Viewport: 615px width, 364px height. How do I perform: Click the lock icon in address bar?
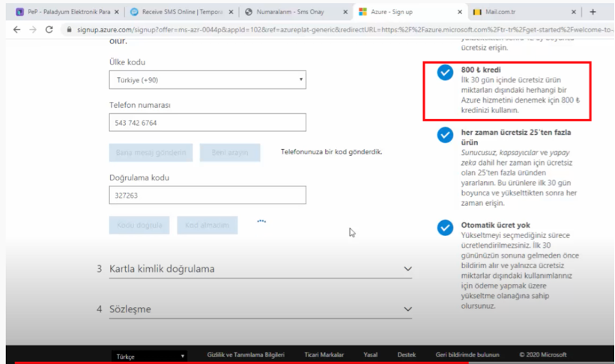69,29
